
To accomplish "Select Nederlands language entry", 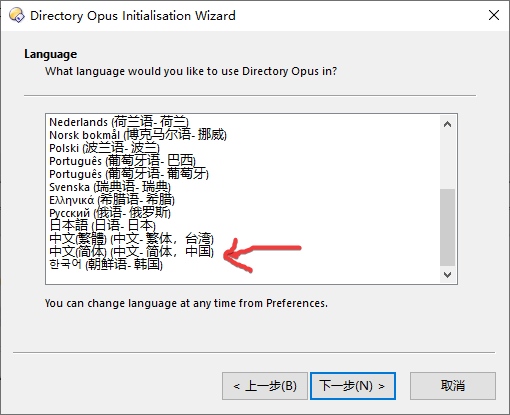I will [x=119, y=122].
